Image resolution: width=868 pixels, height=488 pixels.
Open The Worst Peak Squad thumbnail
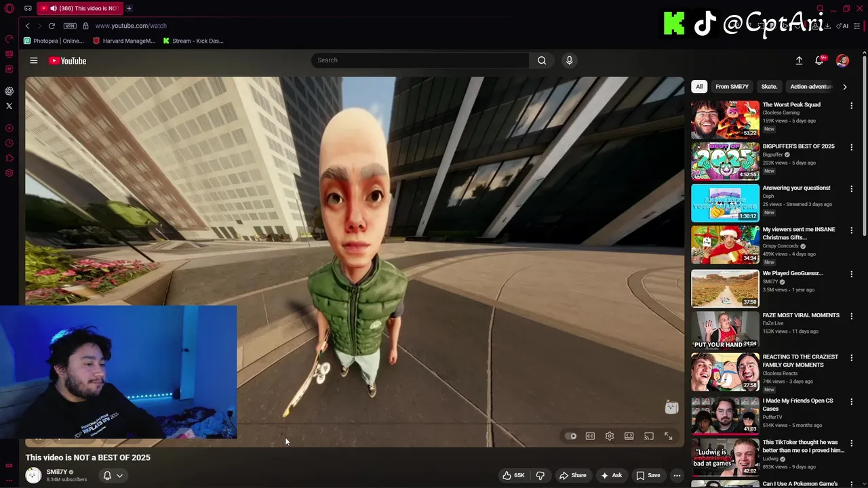pos(725,119)
